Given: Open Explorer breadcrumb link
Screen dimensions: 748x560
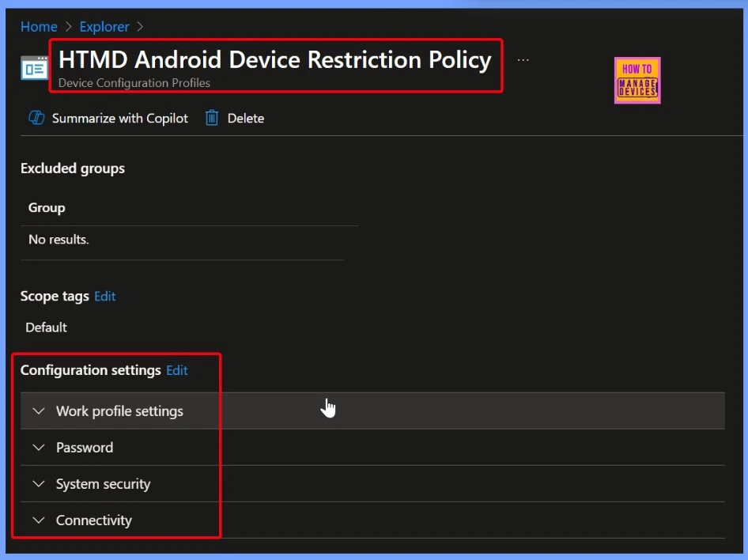Looking at the screenshot, I should pos(104,27).
